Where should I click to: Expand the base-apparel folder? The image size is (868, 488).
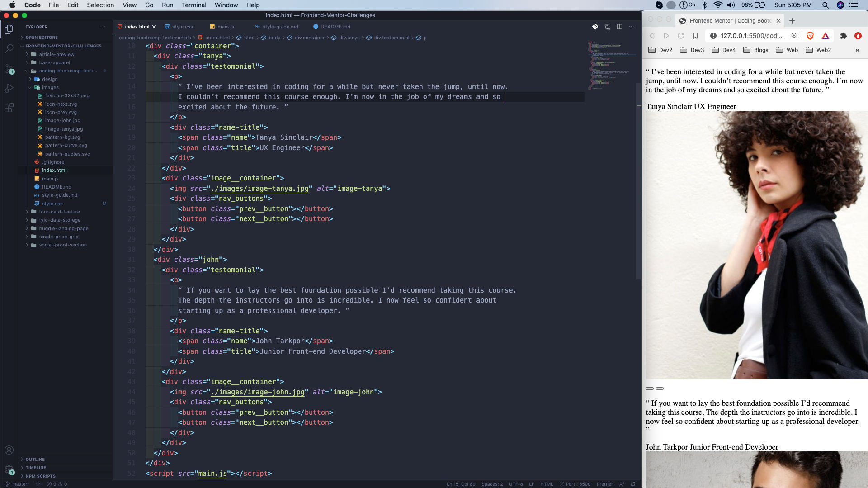click(x=65, y=62)
